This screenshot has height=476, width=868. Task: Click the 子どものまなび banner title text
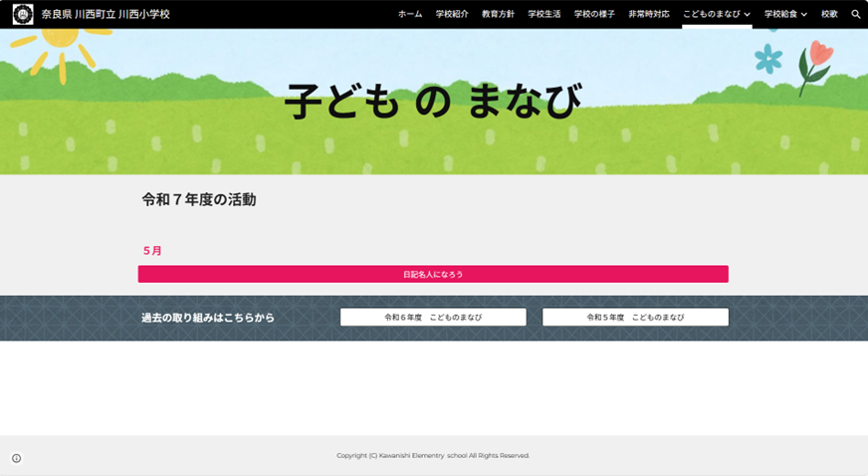click(433, 101)
